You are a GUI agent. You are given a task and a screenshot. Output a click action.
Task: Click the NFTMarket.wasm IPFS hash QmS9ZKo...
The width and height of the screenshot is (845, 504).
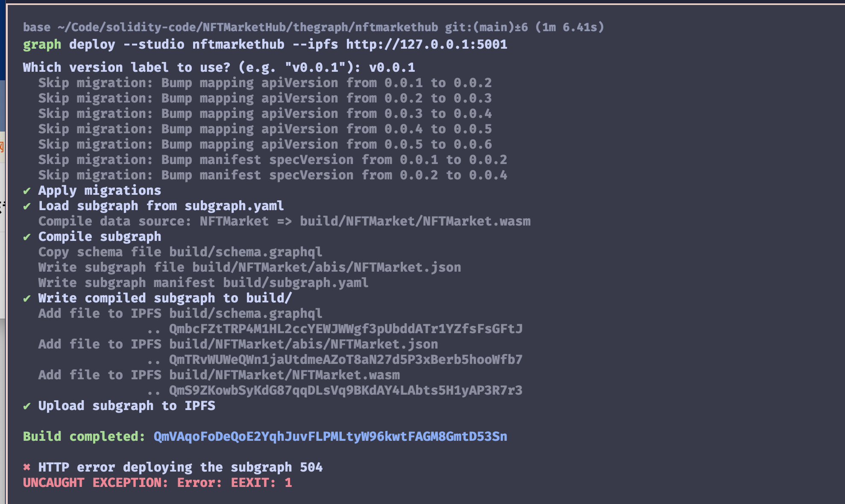[346, 390]
